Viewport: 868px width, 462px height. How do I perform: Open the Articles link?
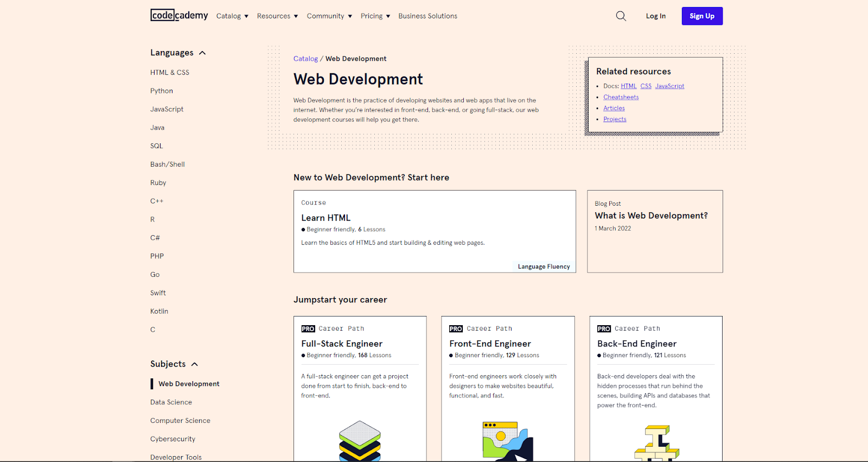click(614, 108)
